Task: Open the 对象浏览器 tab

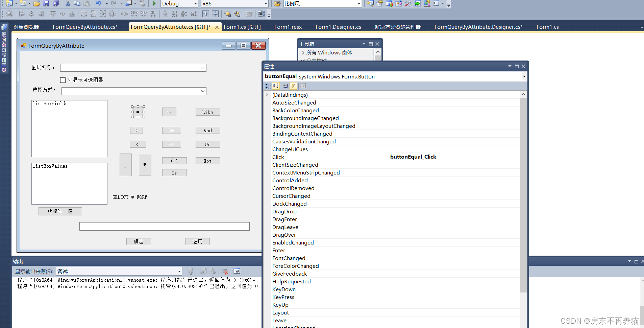Action: tap(26, 27)
